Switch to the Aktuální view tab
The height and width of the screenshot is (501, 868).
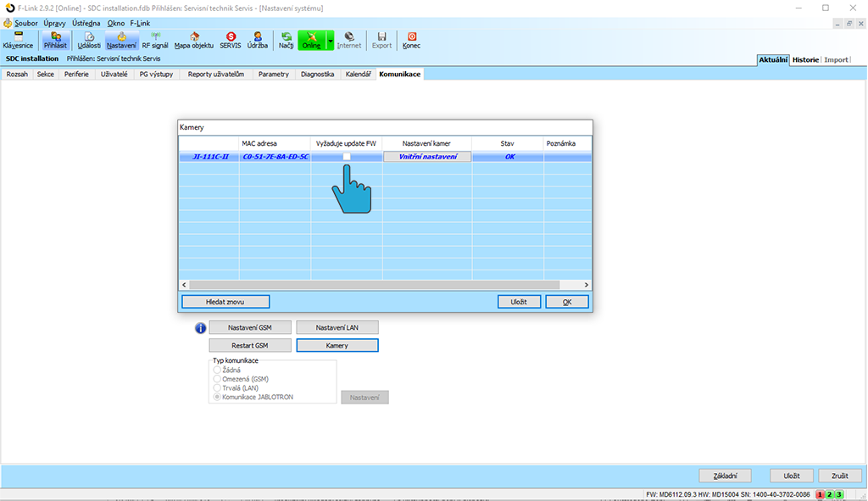[773, 60]
